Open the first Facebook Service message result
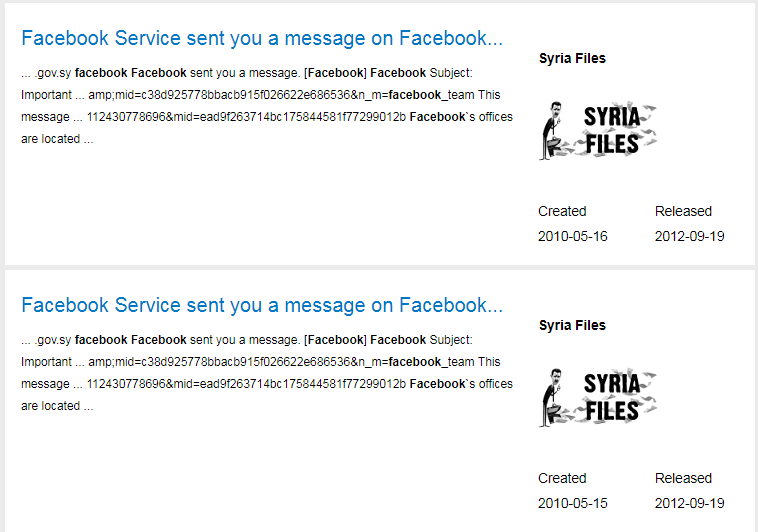This screenshot has height=532, width=758. [x=261, y=39]
